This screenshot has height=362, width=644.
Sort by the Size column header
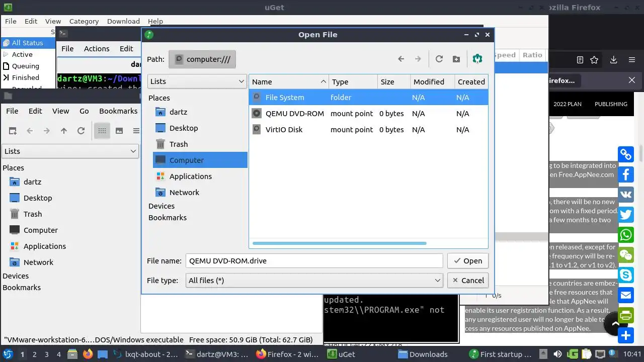point(393,81)
